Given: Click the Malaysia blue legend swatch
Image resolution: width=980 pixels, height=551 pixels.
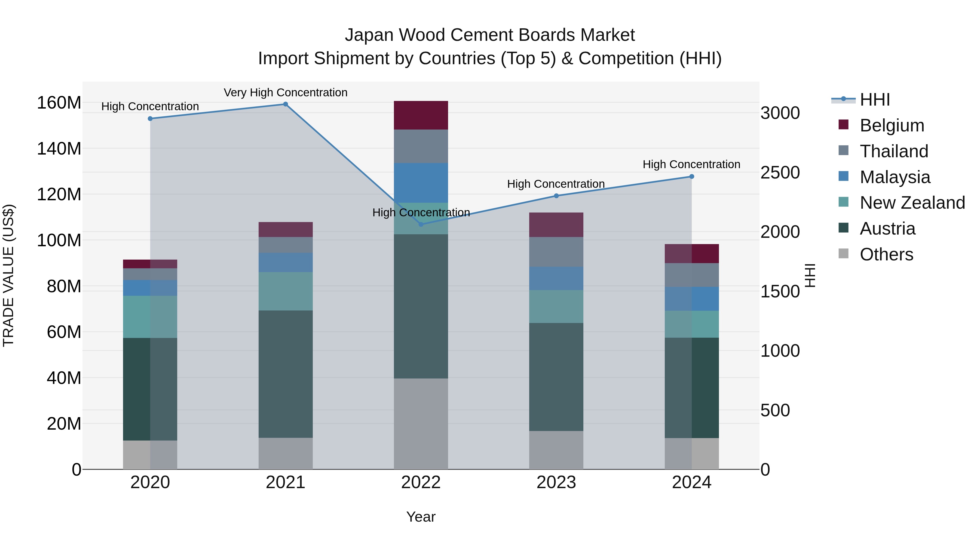Looking at the screenshot, I should click(843, 176).
